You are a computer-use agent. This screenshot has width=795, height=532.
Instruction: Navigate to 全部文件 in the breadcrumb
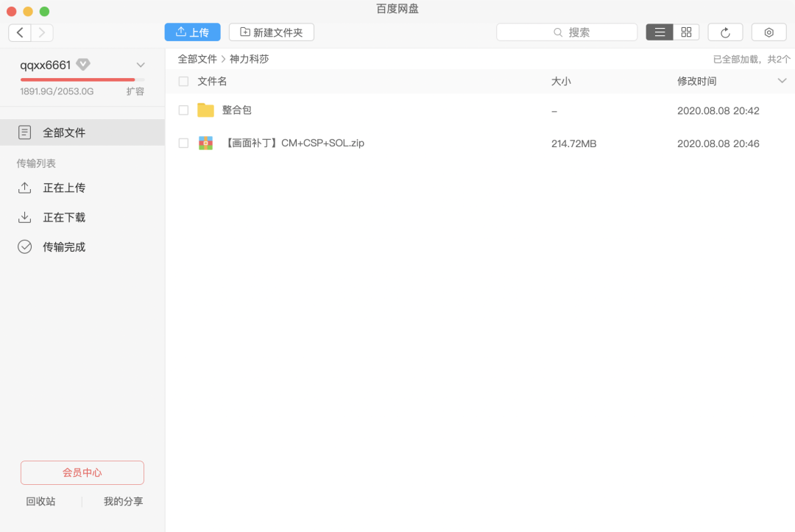pyautogui.click(x=197, y=60)
